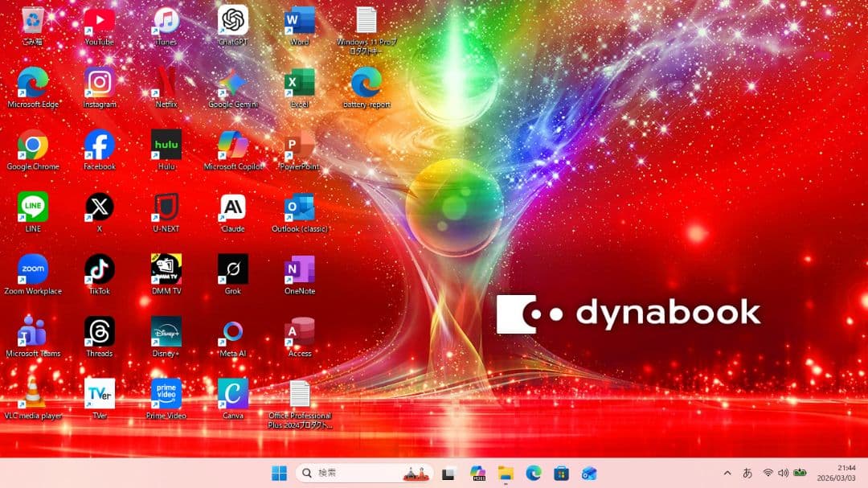Open Outlook from the taskbar
The image size is (868, 488).
click(589, 473)
